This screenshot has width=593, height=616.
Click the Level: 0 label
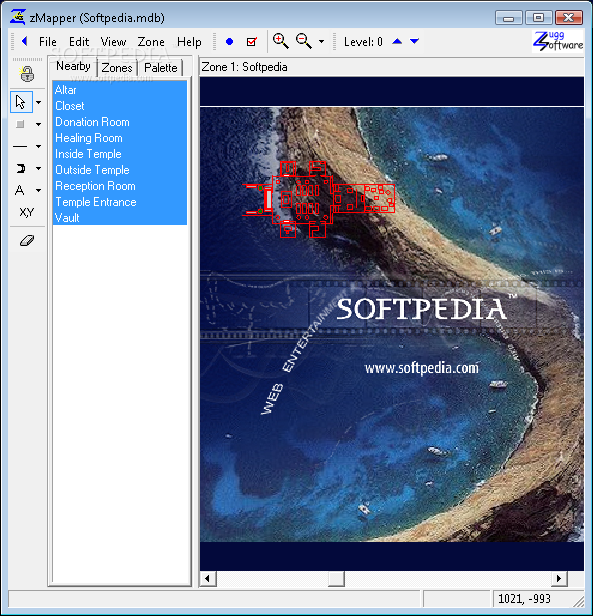(363, 42)
